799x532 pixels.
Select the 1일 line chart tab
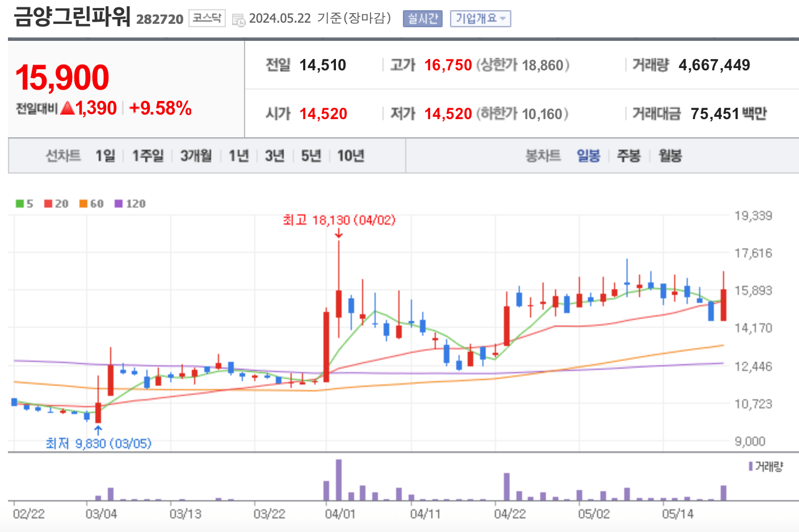106,155
